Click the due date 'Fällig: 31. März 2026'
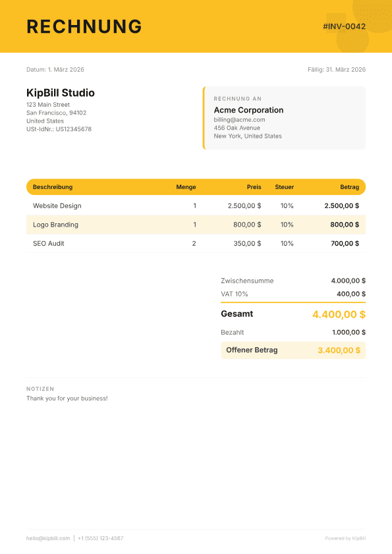Screen dimensions: 392x554 tap(337, 70)
